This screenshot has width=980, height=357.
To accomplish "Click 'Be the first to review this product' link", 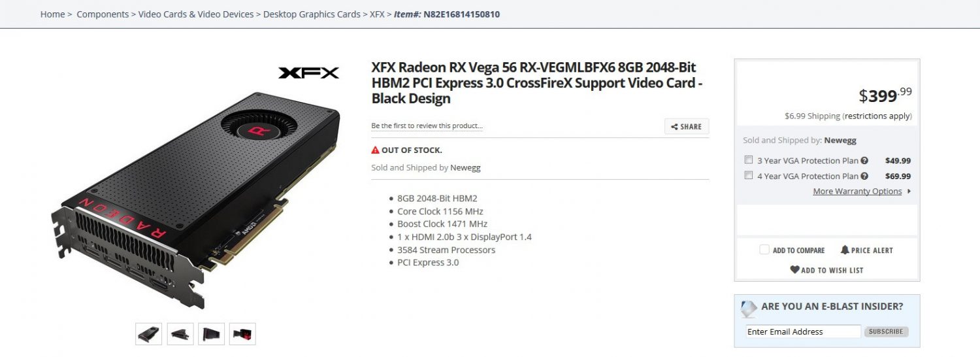I will click(427, 126).
